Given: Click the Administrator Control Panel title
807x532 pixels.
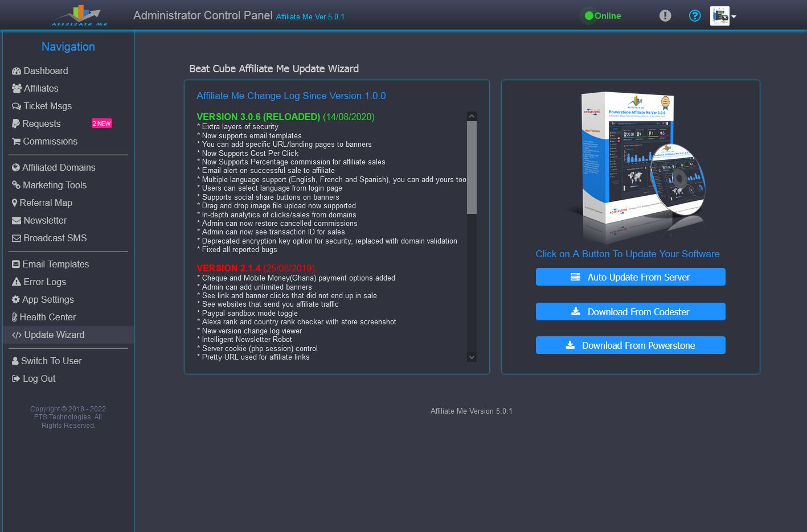Looking at the screenshot, I should coord(203,16).
